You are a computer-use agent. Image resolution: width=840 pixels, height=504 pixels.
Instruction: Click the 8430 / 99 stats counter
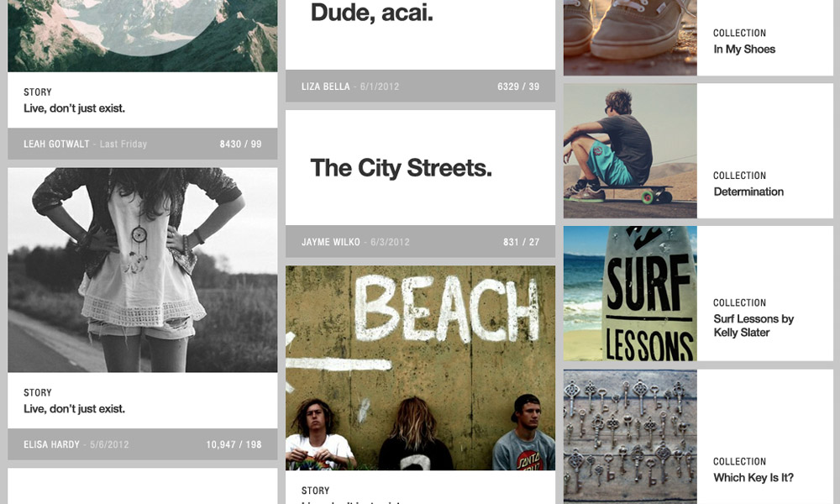pyautogui.click(x=240, y=144)
